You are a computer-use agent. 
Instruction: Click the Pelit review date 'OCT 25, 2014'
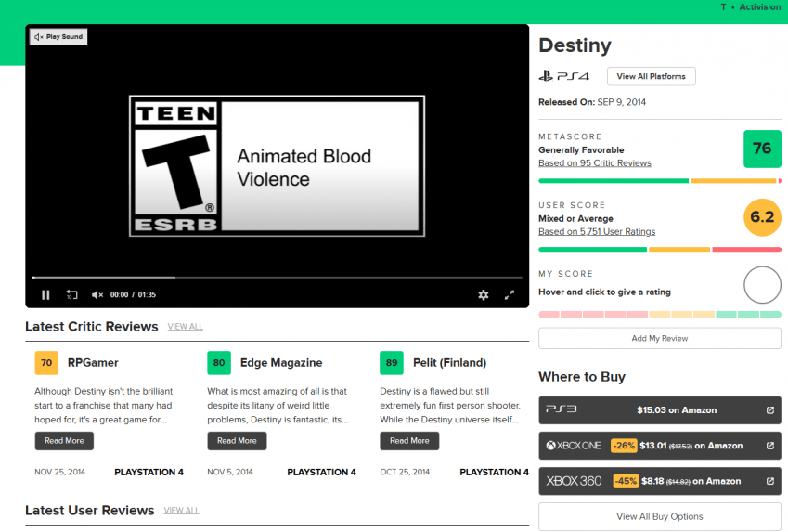click(405, 473)
